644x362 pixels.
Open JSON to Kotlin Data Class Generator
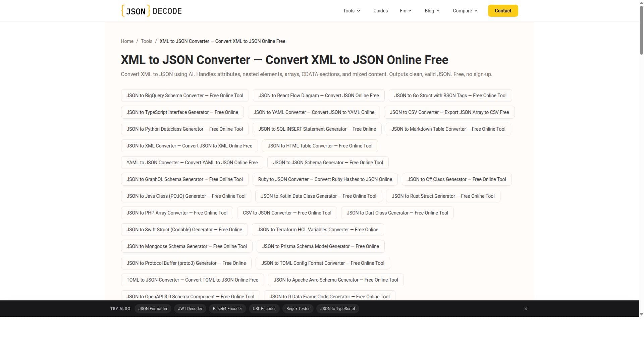tap(318, 196)
